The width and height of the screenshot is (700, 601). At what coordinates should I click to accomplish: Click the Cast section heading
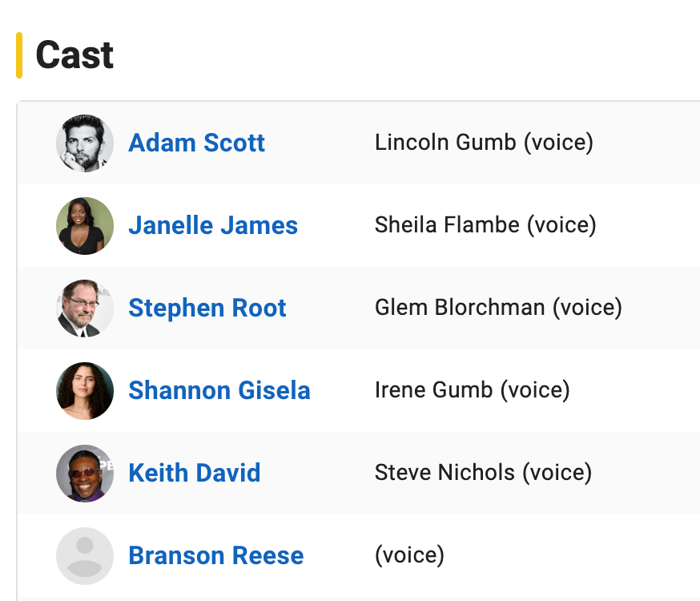pos(74,55)
